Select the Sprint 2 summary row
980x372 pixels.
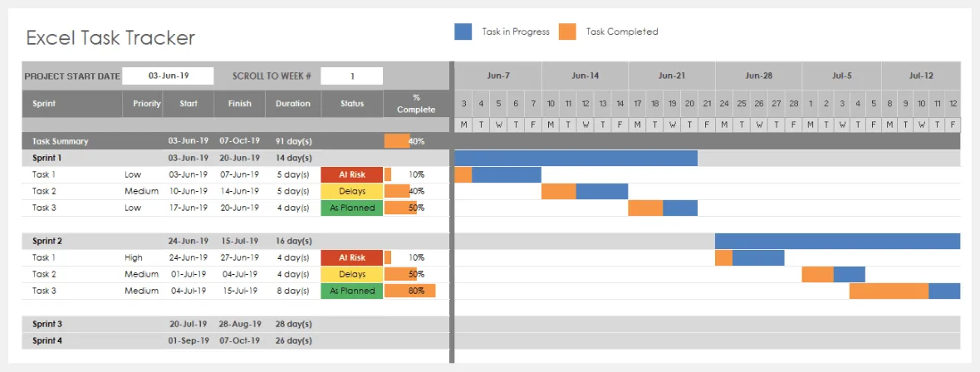tap(48, 241)
